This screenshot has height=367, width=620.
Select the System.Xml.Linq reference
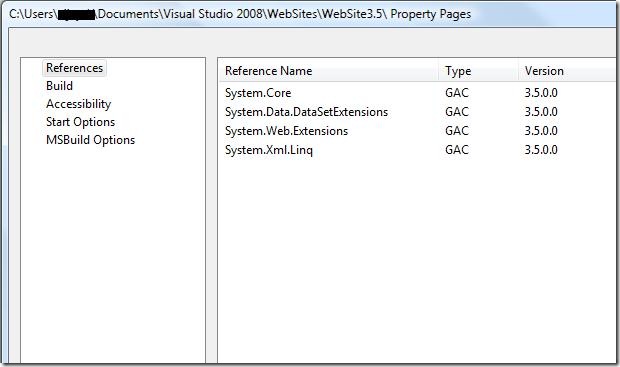pos(268,150)
